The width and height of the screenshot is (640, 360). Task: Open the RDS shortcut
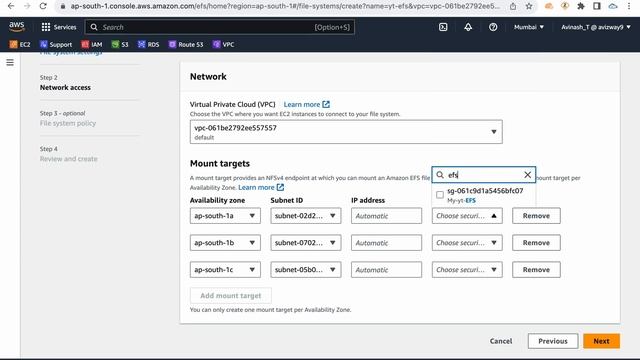(149, 44)
